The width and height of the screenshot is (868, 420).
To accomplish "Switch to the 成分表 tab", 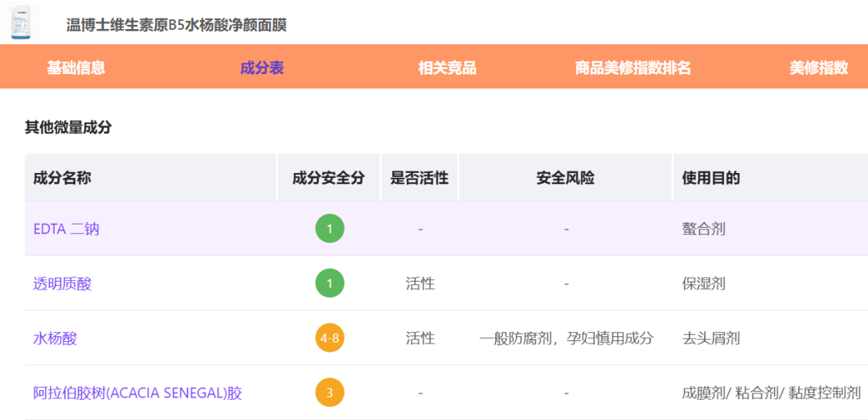I will (x=262, y=68).
